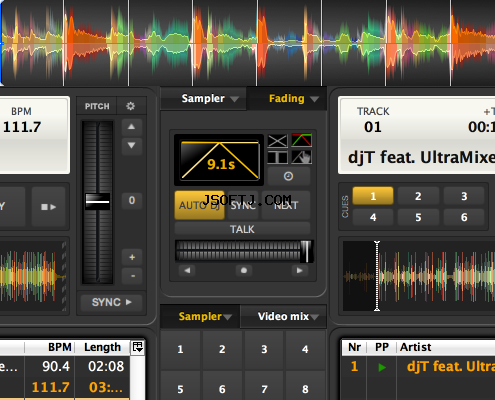495x400 pixels.
Task: Open the playlist column chooser icon
Action: [138, 347]
